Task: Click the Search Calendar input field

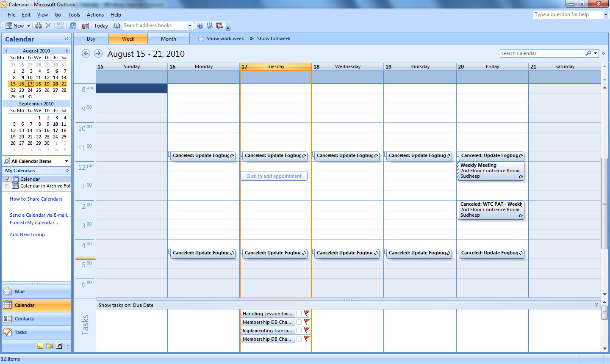Action: 542,53
